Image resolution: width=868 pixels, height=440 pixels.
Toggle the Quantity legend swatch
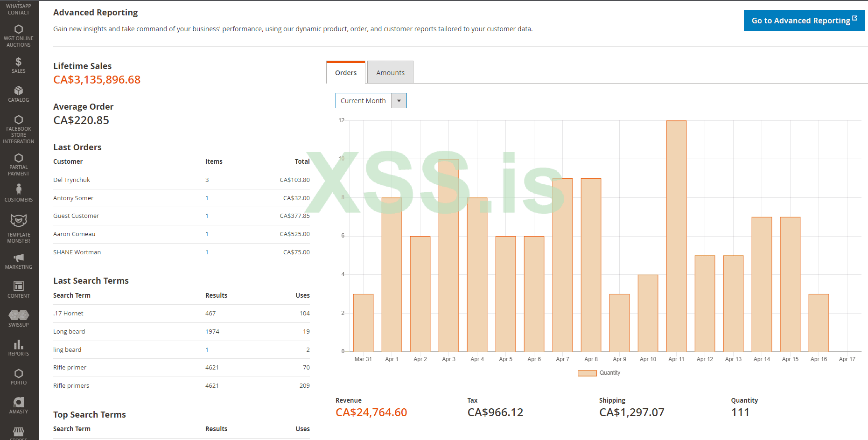pos(587,373)
